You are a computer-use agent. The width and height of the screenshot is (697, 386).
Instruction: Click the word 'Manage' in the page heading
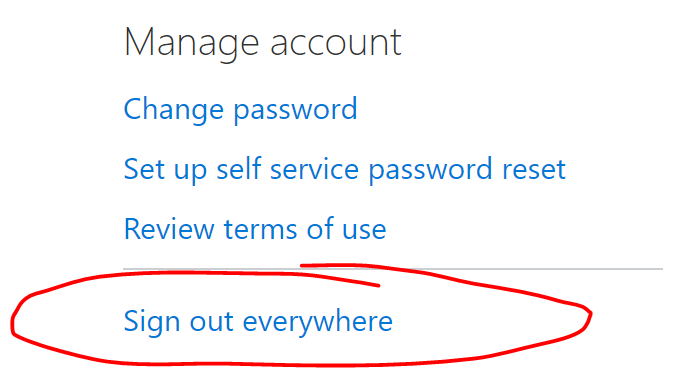[x=192, y=44]
